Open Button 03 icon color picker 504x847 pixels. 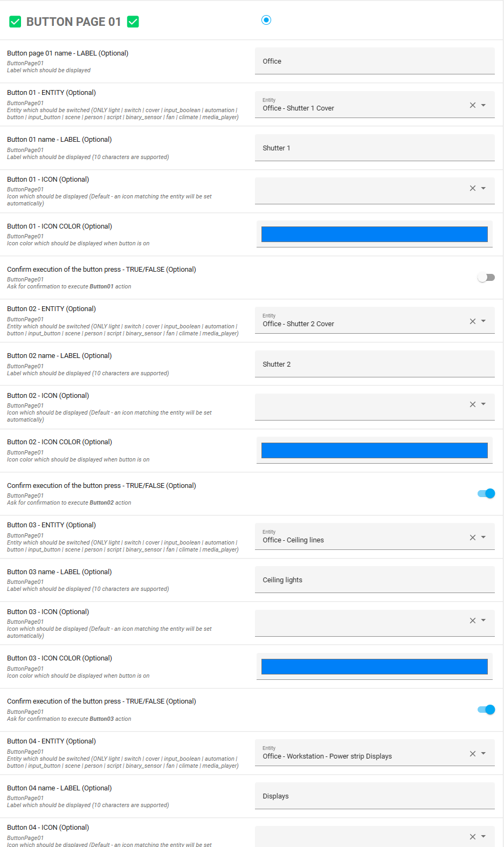point(374,666)
